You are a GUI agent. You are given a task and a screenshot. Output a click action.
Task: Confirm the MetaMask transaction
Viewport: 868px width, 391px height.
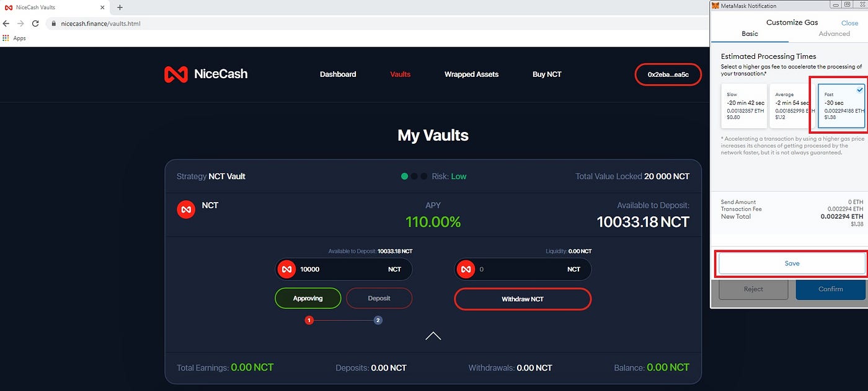pyautogui.click(x=830, y=289)
